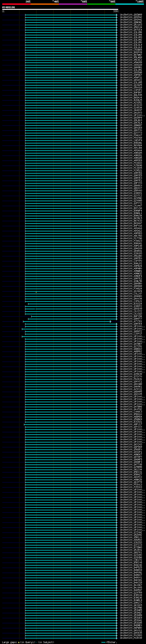This screenshot has height=644, width=146.
Task: Click the purple ~60% identity legend bar
Action: click(73, 4)
